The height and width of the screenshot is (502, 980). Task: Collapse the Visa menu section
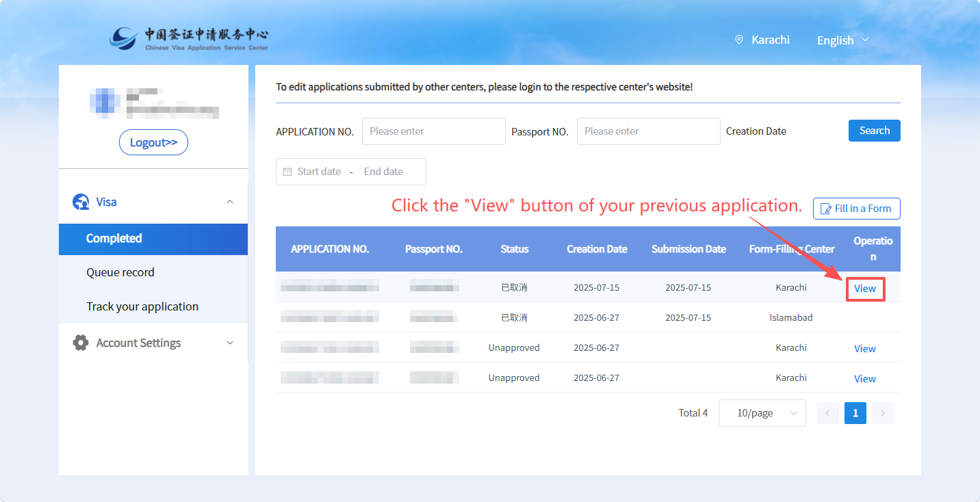[x=230, y=202]
